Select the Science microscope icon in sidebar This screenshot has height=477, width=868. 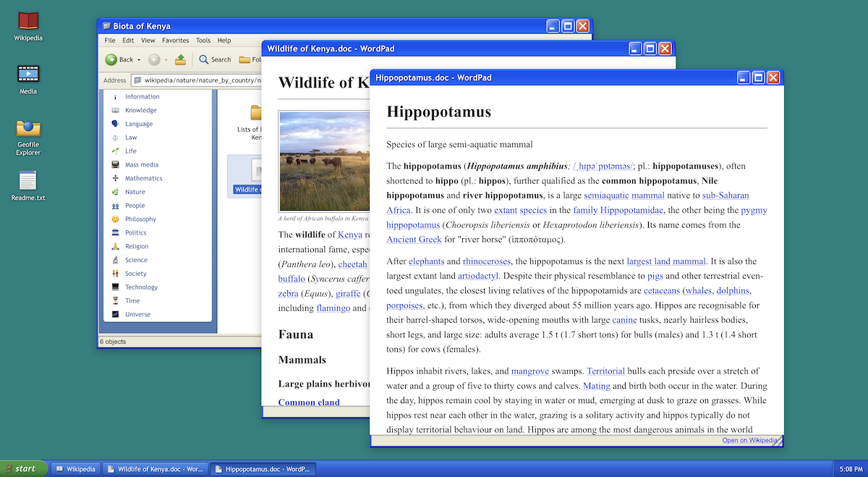point(115,260)
